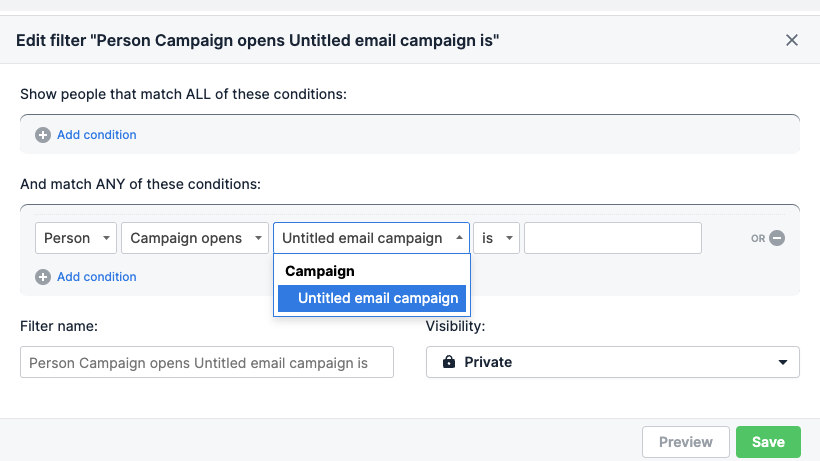Click the lock icon beside Private
The height and width of the screenshot is (461, 820).
[449, 362]
